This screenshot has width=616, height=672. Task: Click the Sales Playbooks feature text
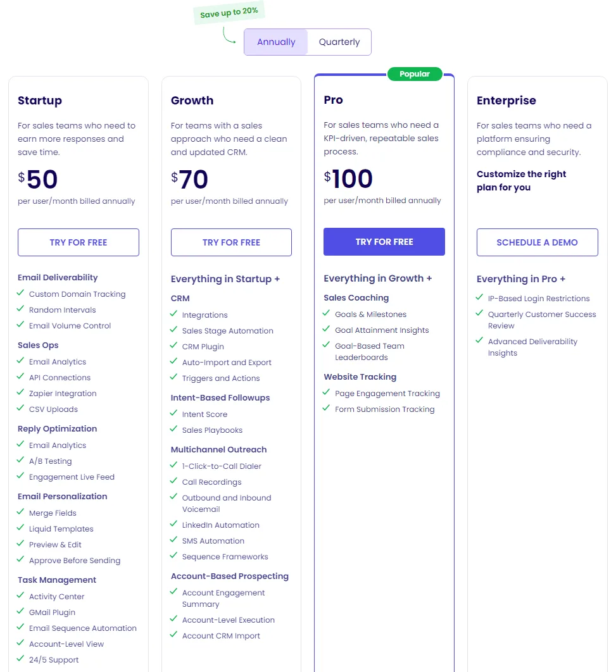[212, 430]
